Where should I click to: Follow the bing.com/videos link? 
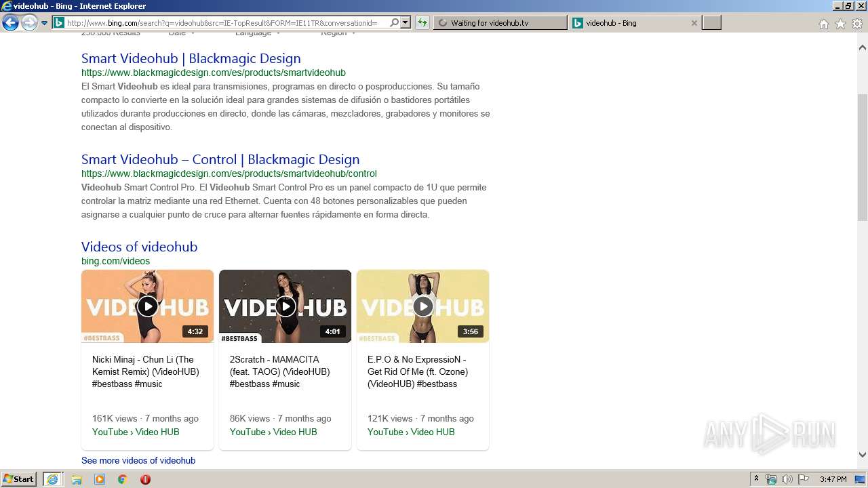coord(115,261)
